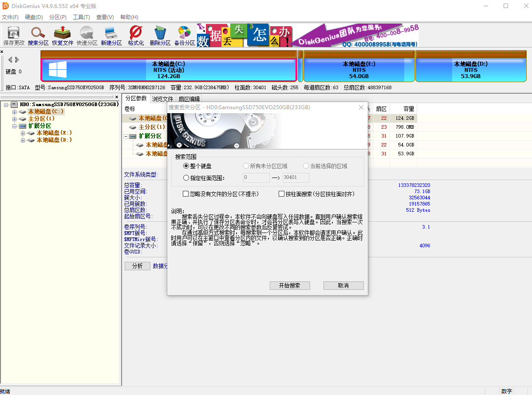This screenshot has width=532, height=395.
Task: Go to previous disk with left arrow
Action: [x=10, y=60]
